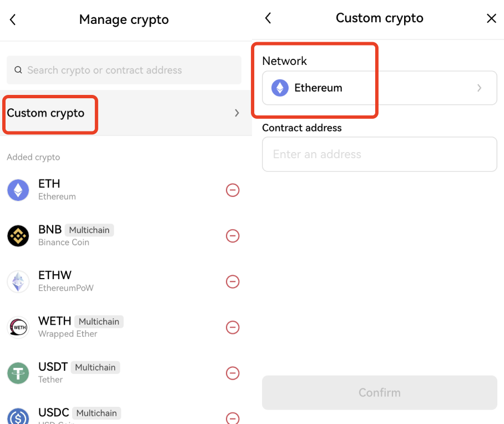Viewport: 504px width, 424px height.
Task: Click the contract address input field
Action: 379,154
